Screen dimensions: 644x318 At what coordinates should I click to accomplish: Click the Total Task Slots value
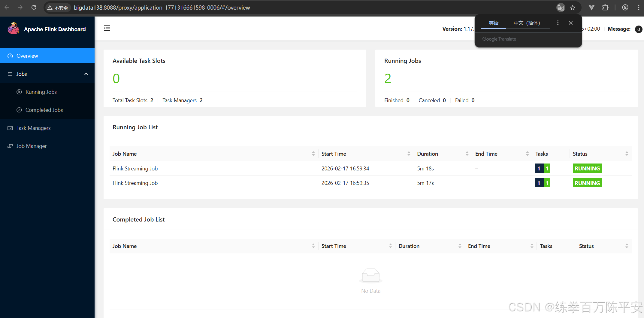(152, 100)
